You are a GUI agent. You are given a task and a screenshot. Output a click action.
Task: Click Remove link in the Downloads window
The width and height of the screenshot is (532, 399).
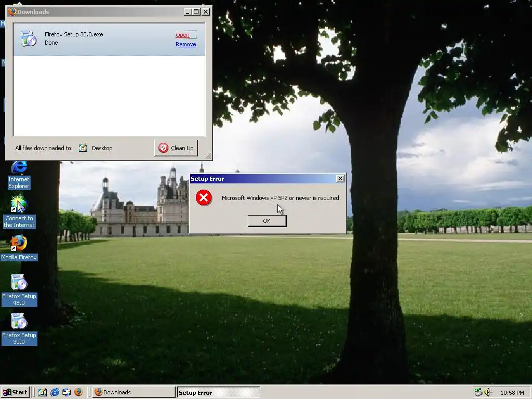pos(185,45)
